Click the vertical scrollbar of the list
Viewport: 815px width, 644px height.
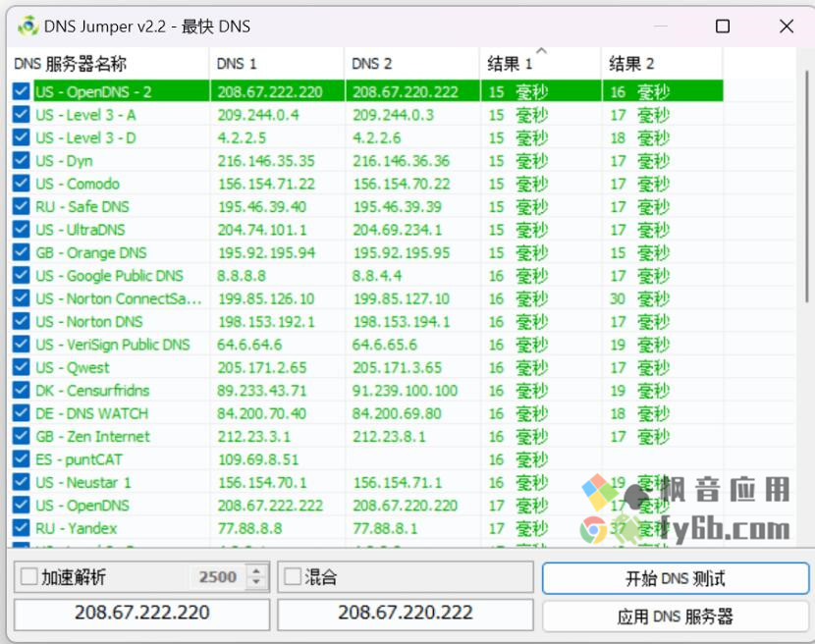coord(806,188)
